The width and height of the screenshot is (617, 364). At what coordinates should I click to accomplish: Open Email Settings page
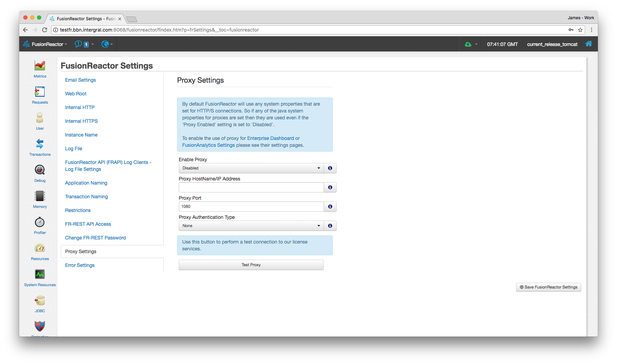pos(80,80)
